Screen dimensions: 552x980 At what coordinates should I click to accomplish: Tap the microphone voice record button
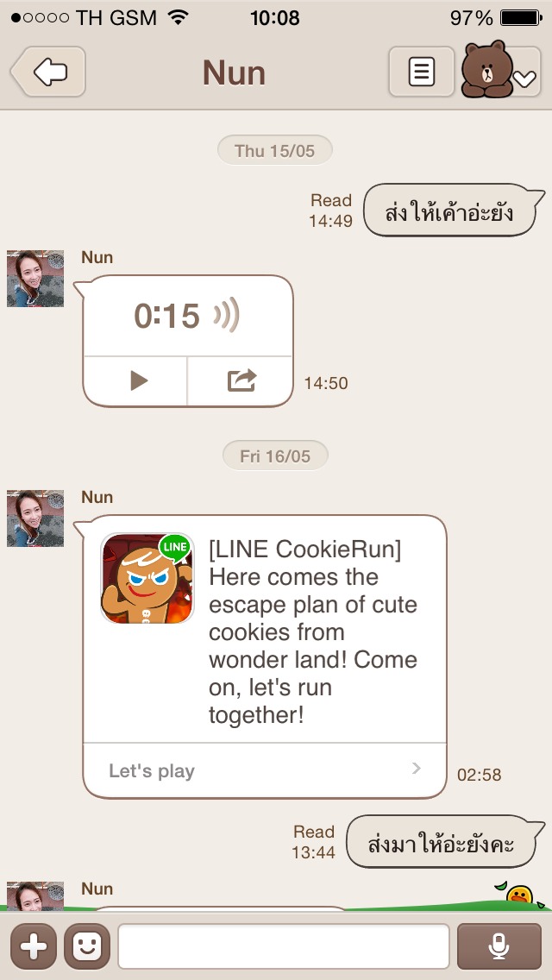pyautogui.click(x=499, y=946)
